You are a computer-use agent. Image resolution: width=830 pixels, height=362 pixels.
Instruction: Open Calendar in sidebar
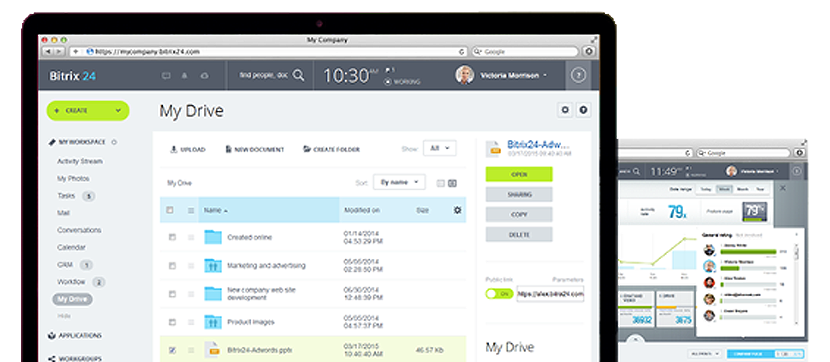click(x=71, y=247)
